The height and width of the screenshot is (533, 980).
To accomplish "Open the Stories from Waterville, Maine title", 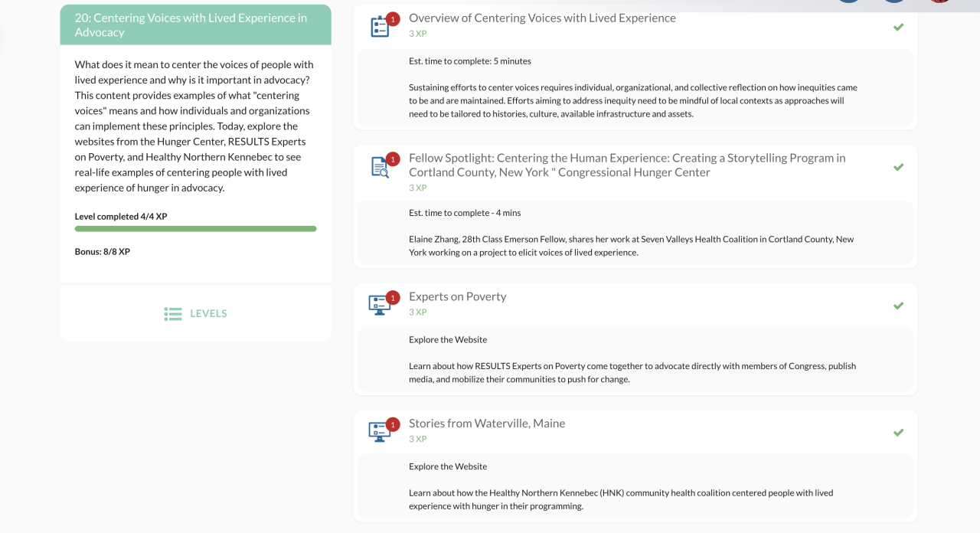I will (x=486, y=423).
